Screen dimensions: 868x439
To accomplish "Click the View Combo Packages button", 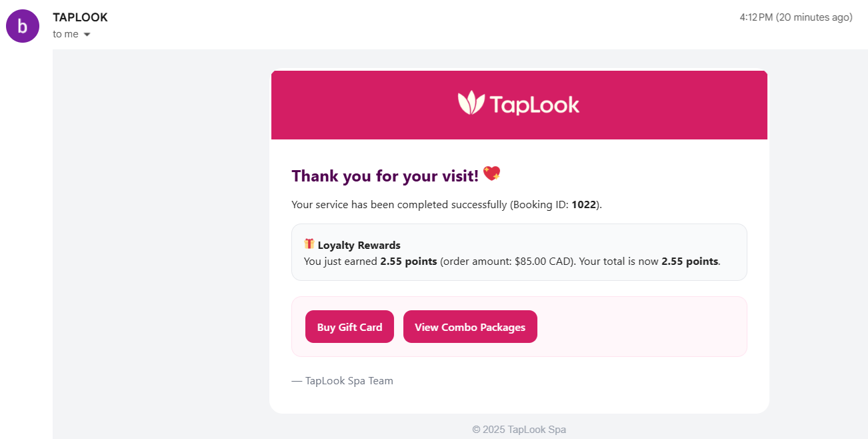I will pyautogui.click(x=470, y=326).
